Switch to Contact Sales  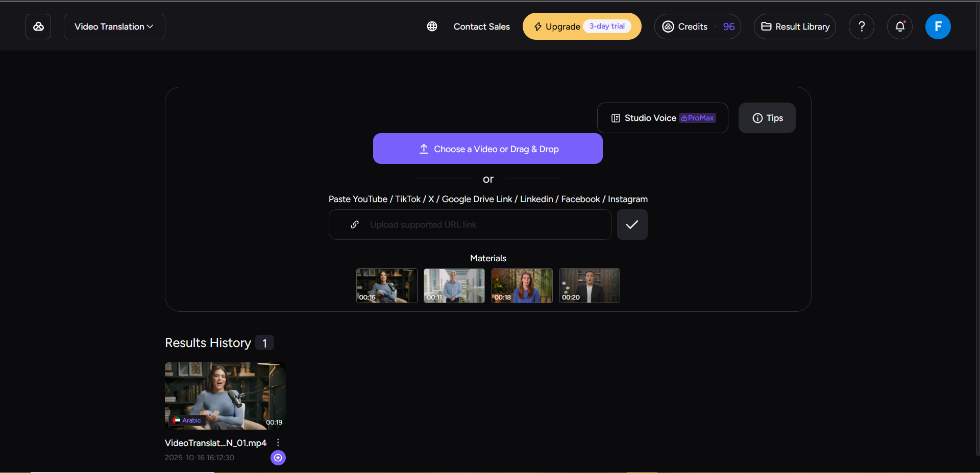481,27
